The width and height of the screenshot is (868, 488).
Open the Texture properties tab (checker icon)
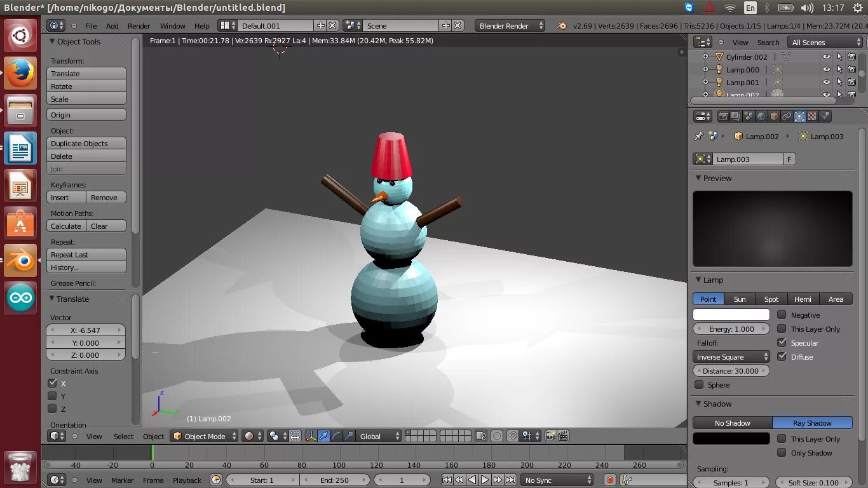click(x=812, y=116)
